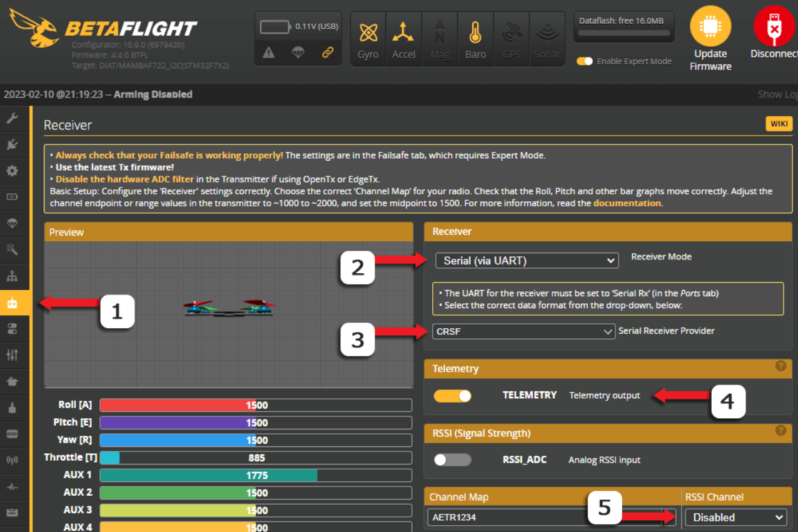Open the Adjustments tab sliders icon

pos(13,355)
